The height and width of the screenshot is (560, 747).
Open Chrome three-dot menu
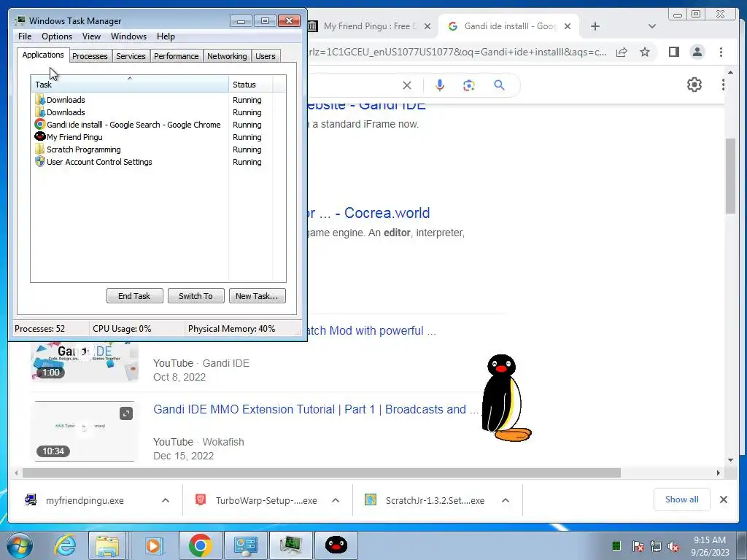[721, 52]
